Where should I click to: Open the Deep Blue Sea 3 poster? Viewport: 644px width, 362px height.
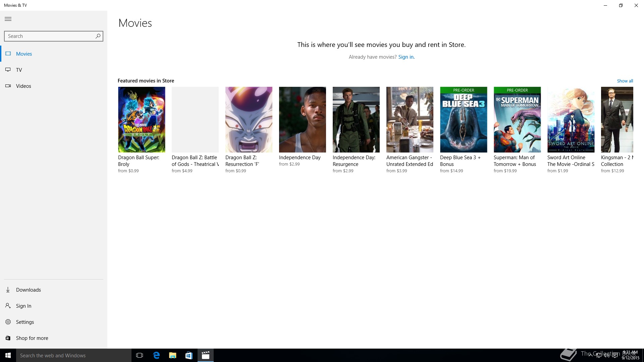pos(464,120)
